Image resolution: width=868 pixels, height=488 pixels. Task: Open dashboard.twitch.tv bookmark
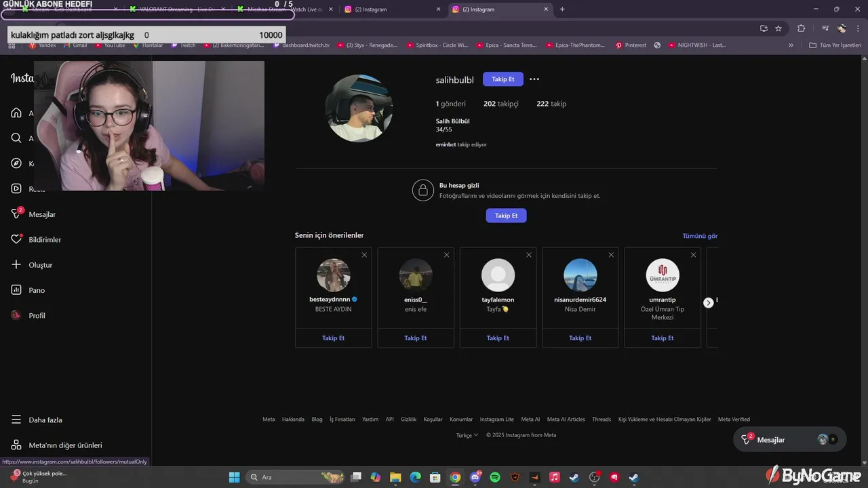[301, 45]
